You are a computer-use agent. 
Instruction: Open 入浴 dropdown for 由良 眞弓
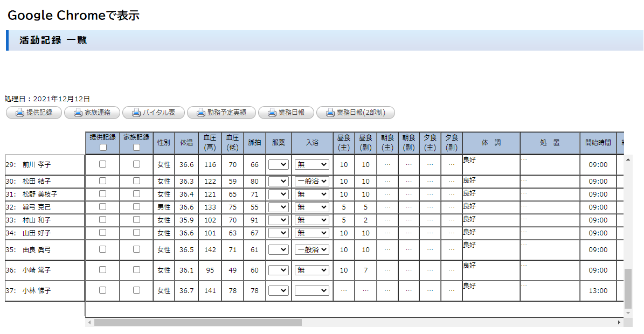point(312,250)
